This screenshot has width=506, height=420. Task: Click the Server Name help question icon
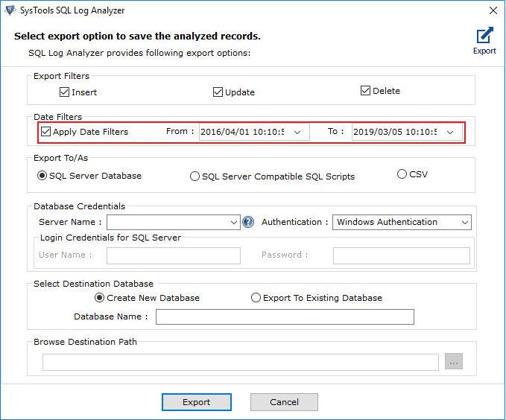click(x=248, y=222)
